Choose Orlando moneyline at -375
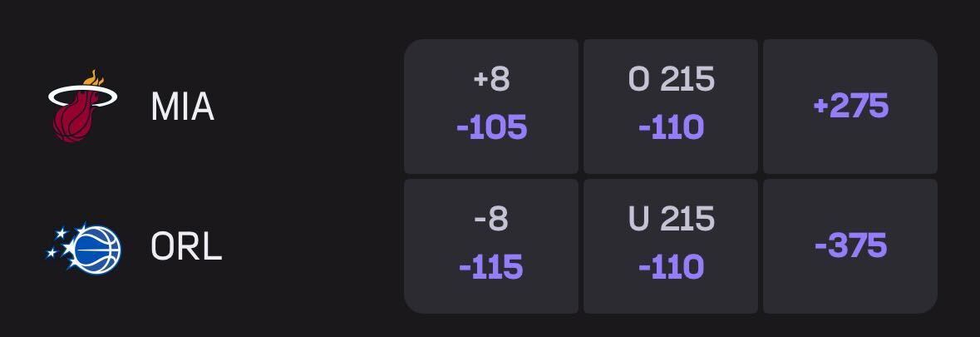980x337 pixels. (x=850, y=246)
